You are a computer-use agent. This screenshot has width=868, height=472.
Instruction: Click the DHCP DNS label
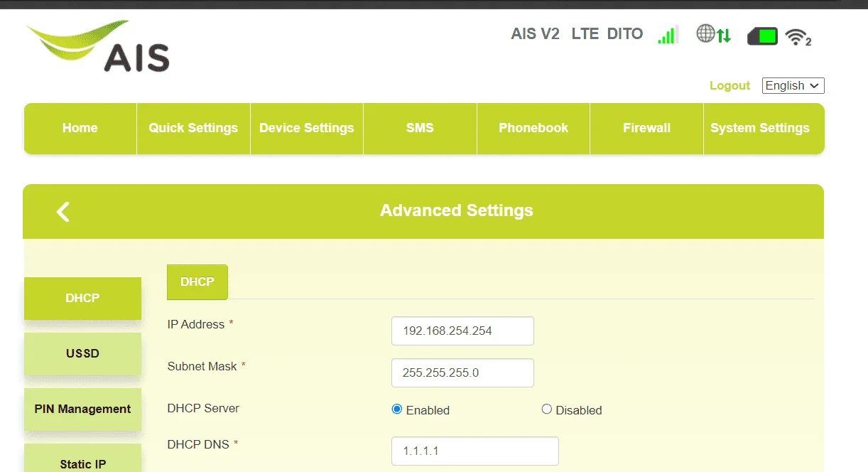[198, 444]
